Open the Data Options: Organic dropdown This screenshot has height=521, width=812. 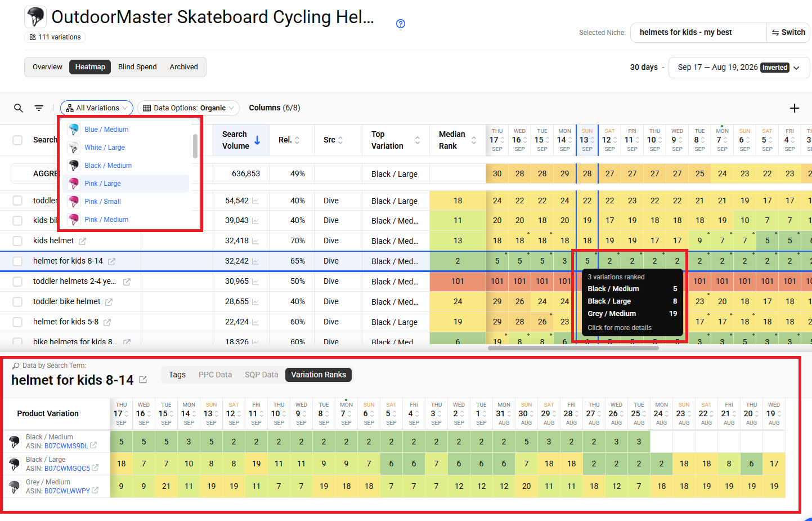coord(188,108)
